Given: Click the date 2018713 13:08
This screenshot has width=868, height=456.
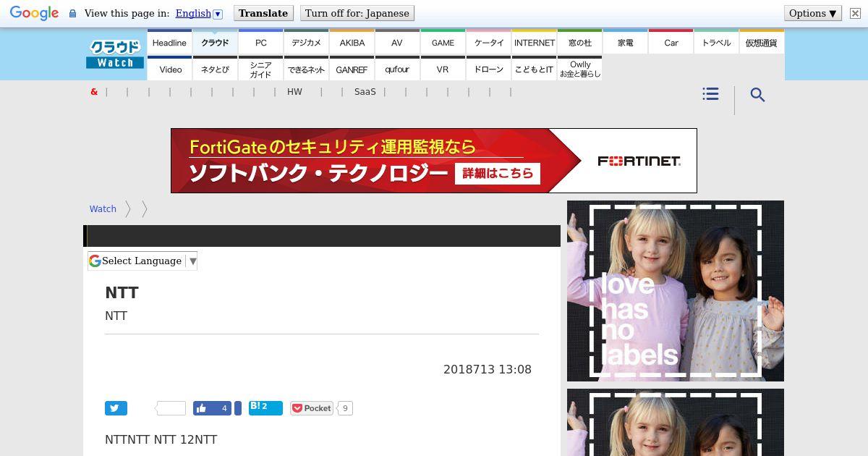Looking at the screenshot, I should (488, 369).
